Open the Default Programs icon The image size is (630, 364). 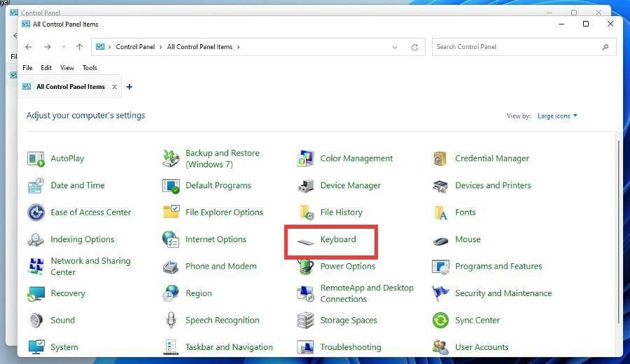[171, 185]
